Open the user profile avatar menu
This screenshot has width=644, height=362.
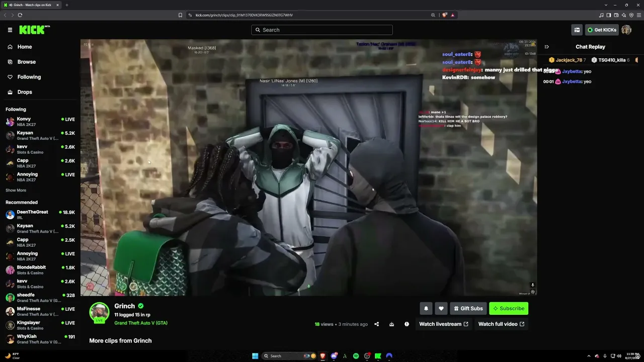[x=626, y=30]
